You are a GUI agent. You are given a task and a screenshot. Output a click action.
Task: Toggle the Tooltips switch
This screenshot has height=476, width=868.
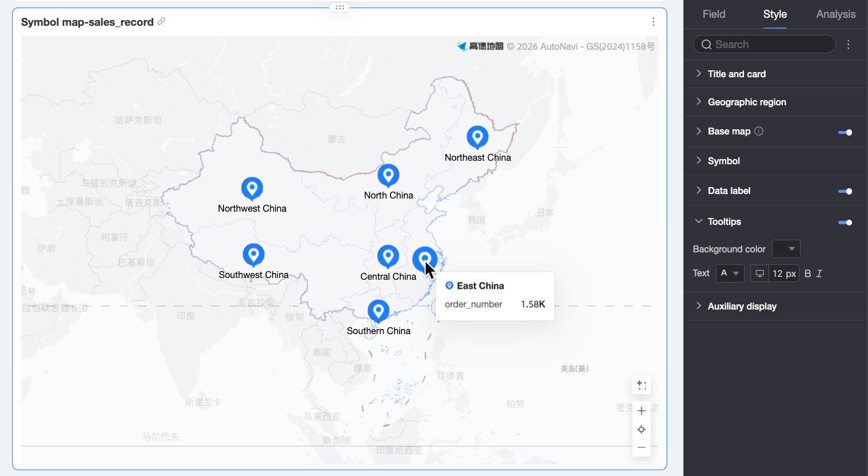pos(845,222)
